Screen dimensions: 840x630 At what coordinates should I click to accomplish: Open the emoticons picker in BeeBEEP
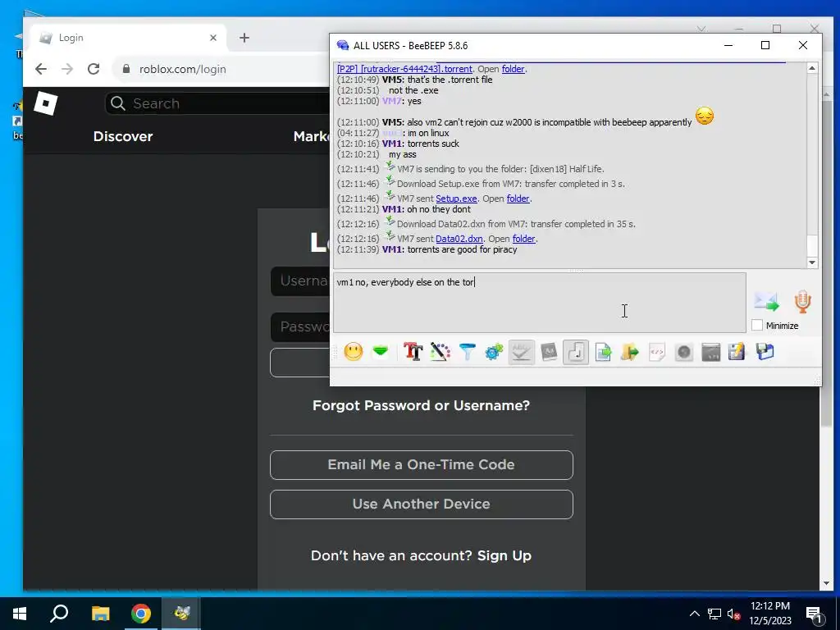tap(353, 352)
